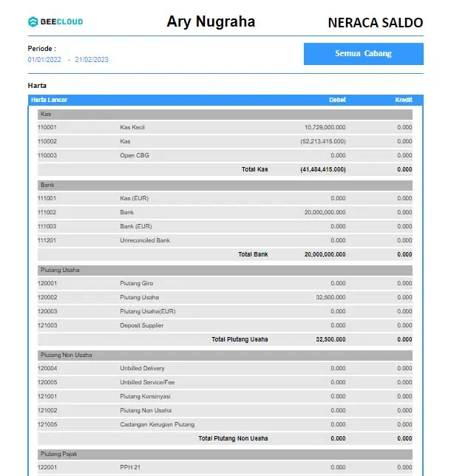This screenshot has width=451, height=476.
Task: Select the (52,213,415.000) debit value
Action: pos(323,141)
